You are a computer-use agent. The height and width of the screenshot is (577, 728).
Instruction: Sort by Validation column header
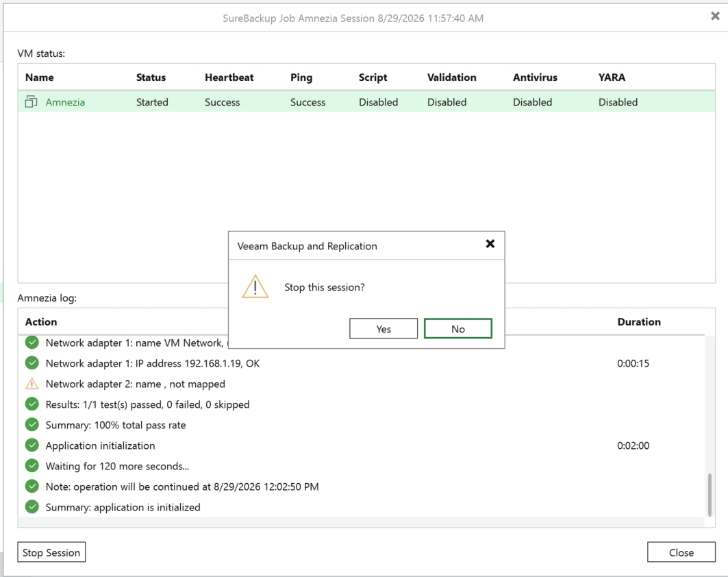(452, 77)
